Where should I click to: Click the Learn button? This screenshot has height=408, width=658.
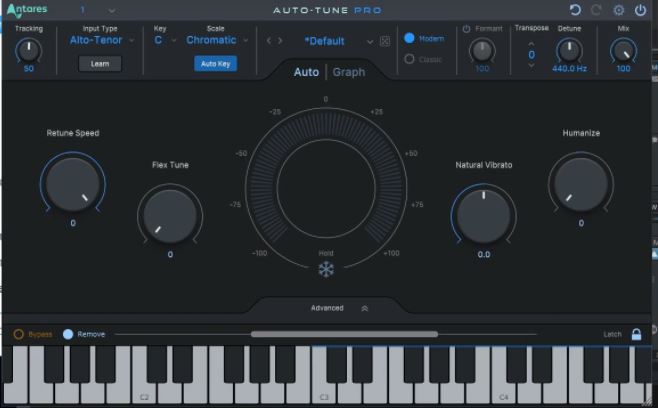[100, 64]
